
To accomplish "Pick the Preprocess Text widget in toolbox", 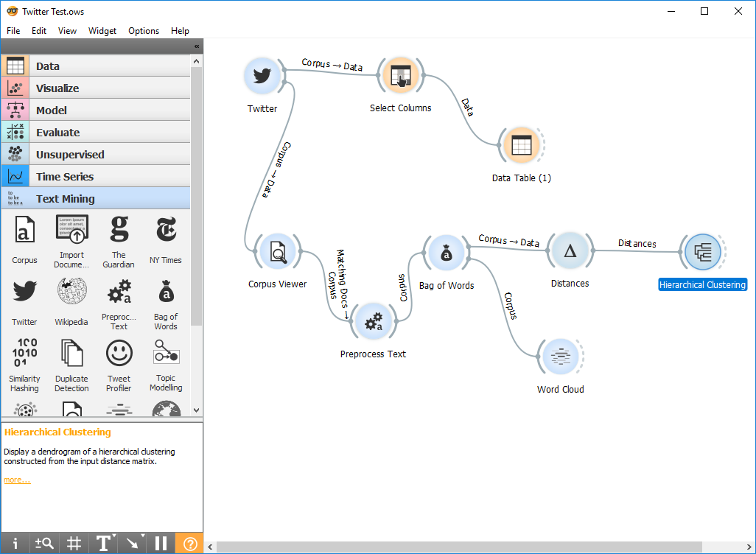I will point(119,304).
